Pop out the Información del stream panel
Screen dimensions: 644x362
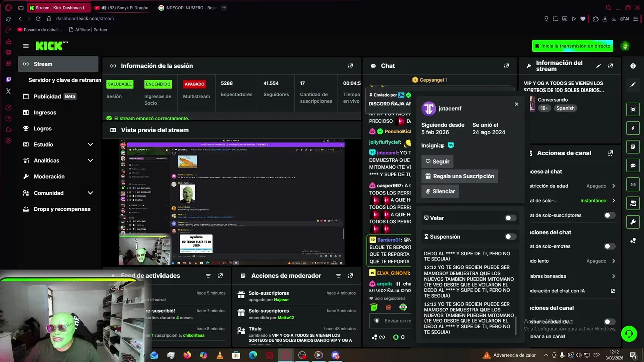[x=610, y=66]
